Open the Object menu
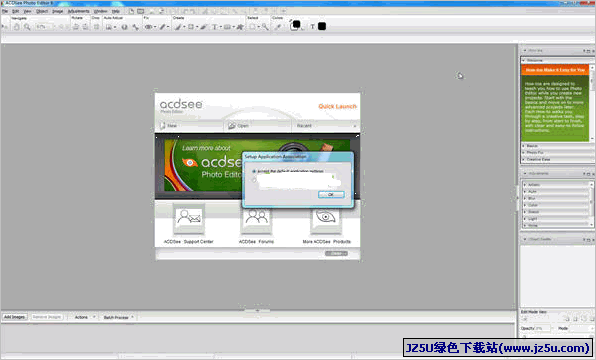 click(42, 11)
